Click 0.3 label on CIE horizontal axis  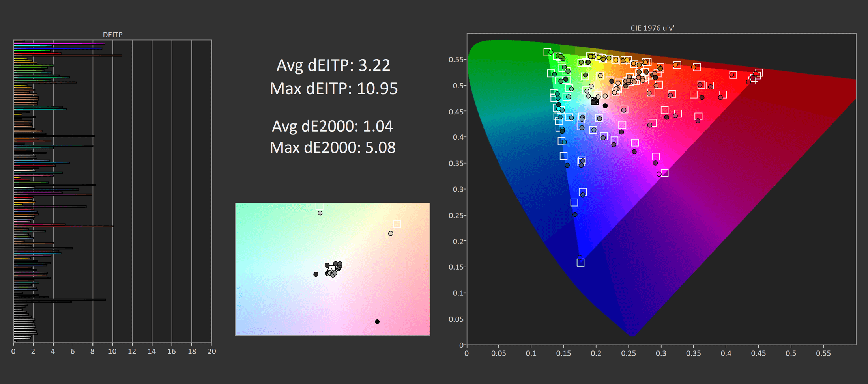click(x=661, y=354)
